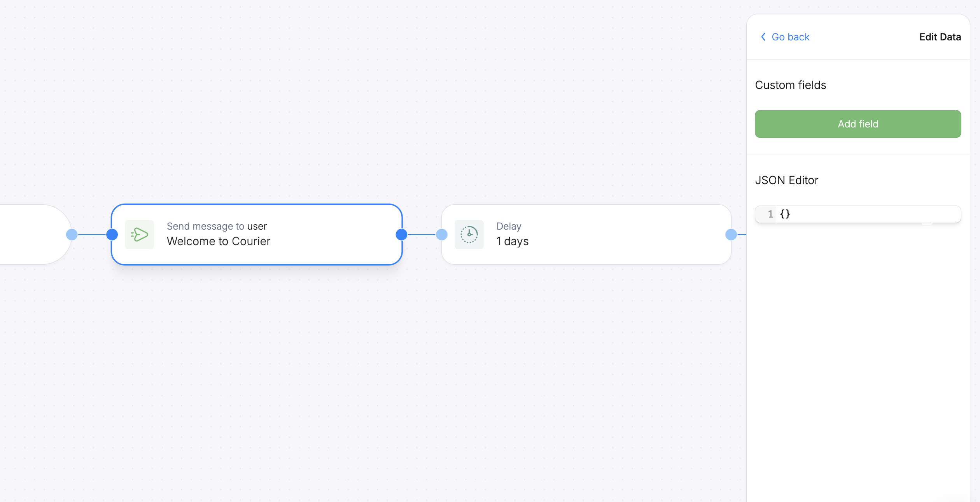
Task: Click the output connector of the leftmost node
Action: click(72, 234)
